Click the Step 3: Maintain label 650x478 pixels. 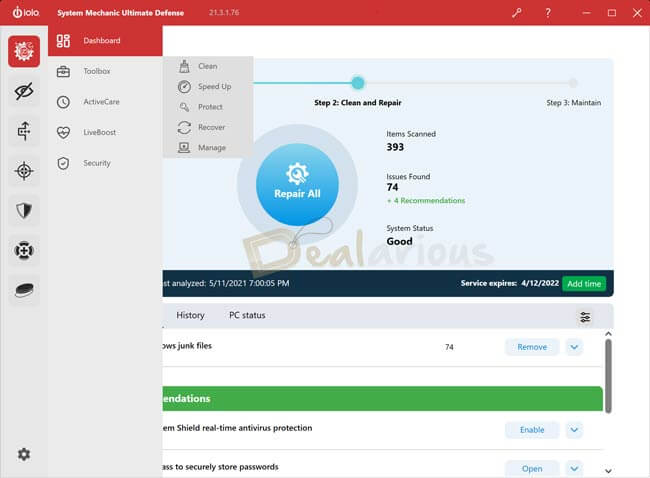coord(574,103)
